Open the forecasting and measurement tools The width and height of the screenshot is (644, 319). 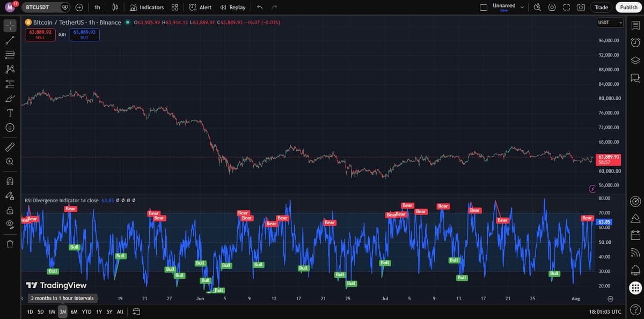coord(10,84)
